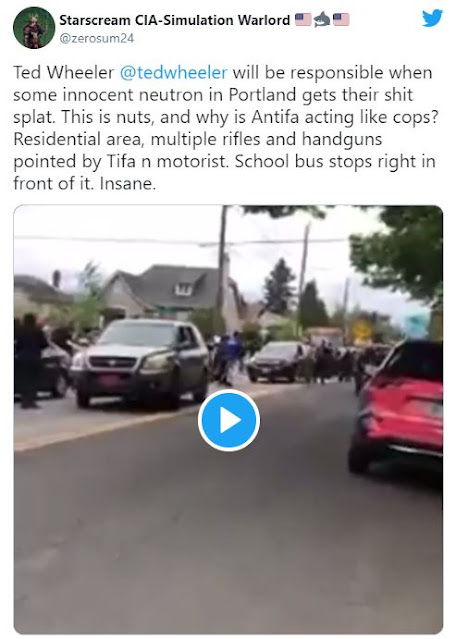The height and width of the screenshot is (639, 456).
Task: Click the green tree at video's top right
Action: pyautogui.click(x=401, y=253)
